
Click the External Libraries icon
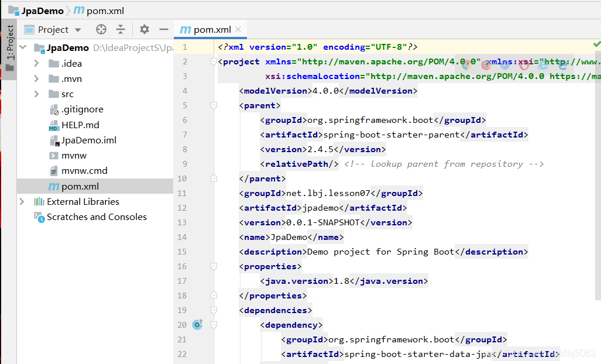coord(39,201)
